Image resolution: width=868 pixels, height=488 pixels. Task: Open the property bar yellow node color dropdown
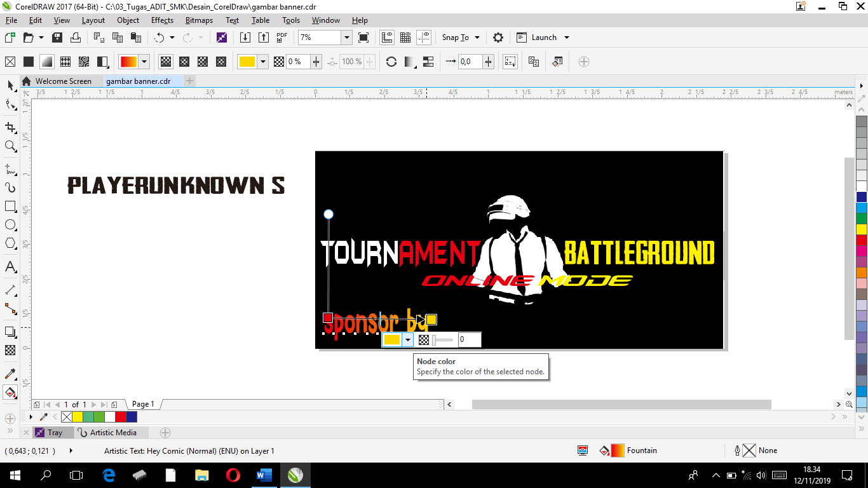coord(263,62)
